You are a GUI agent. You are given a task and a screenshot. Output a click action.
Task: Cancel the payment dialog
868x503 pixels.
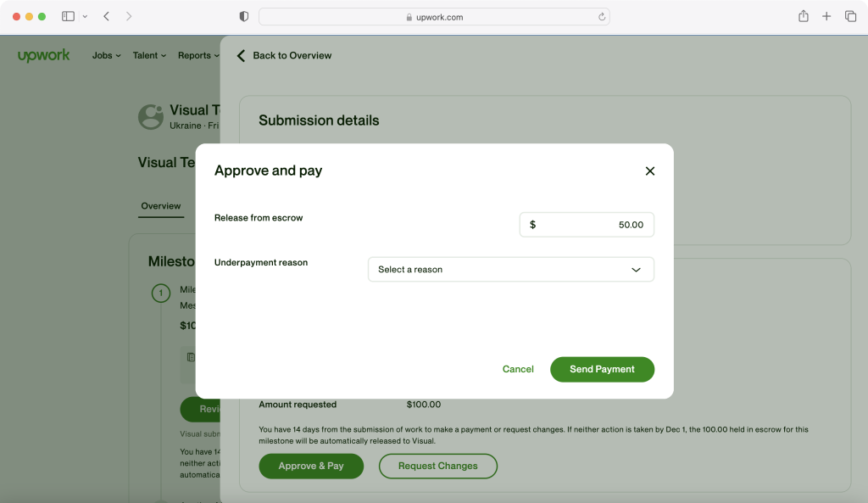click(518, 369)
